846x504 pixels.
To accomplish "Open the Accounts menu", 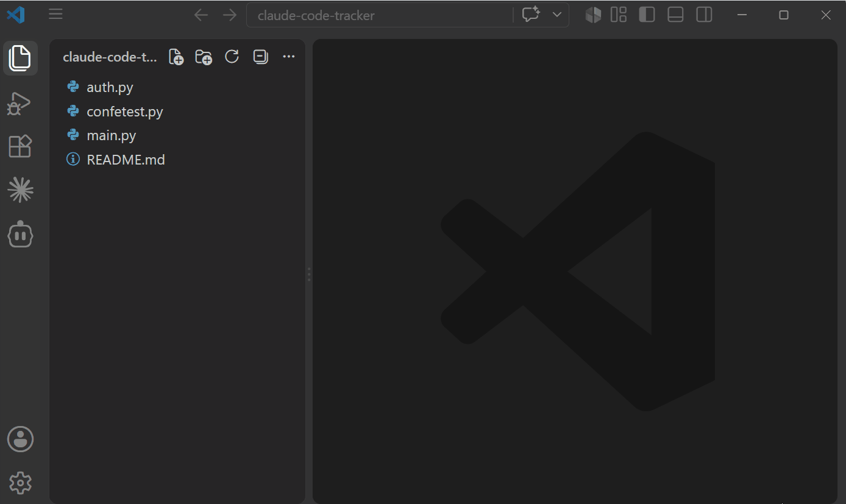I will coord(20,439).
